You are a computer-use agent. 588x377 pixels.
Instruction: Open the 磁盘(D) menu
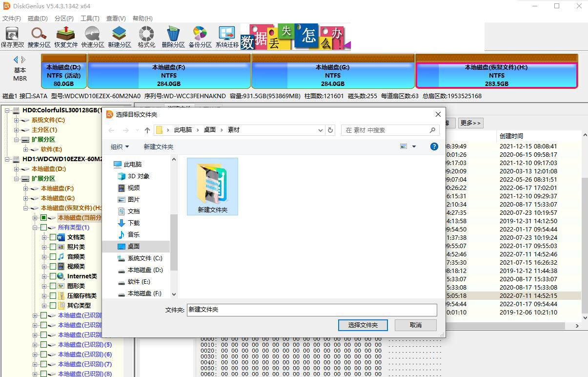tap(38, 18)
